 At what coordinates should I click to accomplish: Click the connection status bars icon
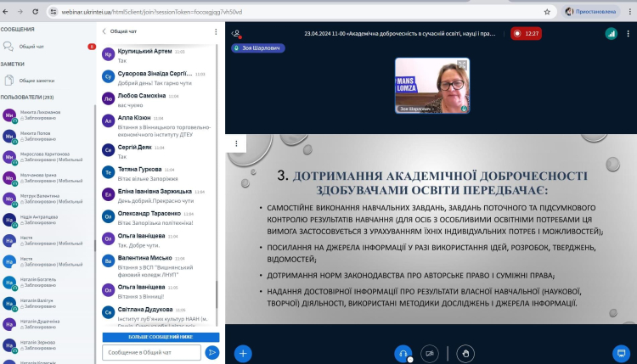(611, 33)
